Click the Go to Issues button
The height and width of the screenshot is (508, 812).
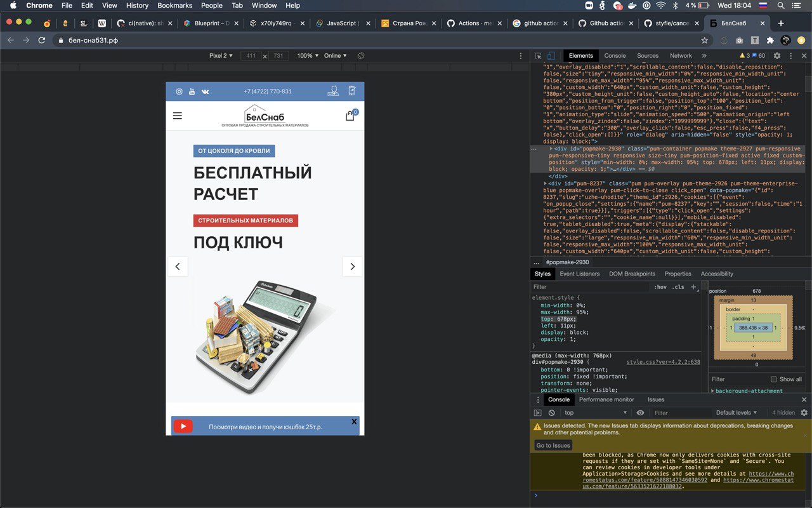point(553,445)
